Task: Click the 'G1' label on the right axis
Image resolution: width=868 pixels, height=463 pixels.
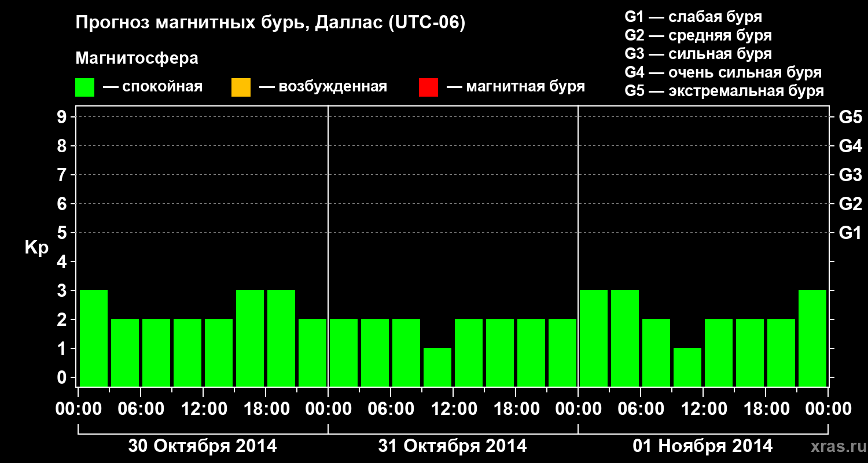Action: click(x=850, y=233)
